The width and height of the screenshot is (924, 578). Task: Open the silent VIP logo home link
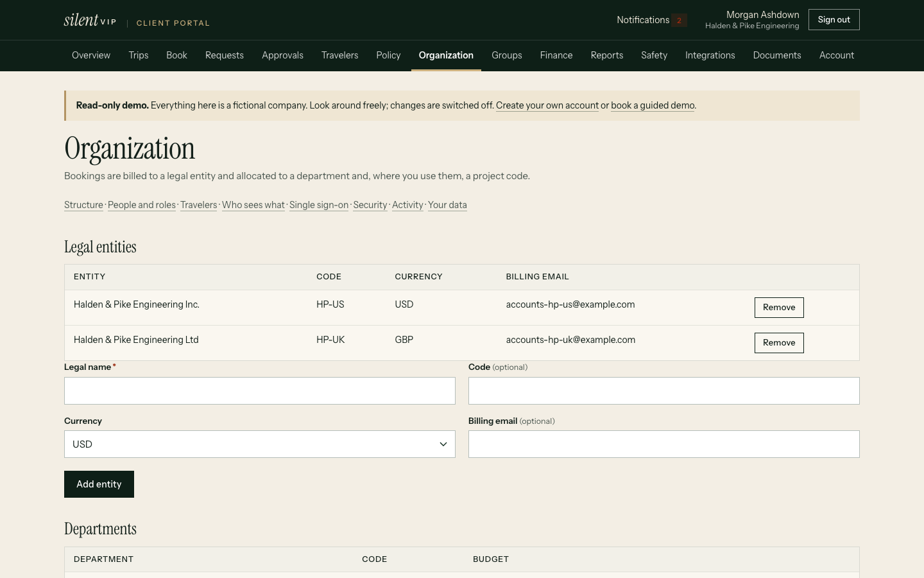click(x=90, y=21)
